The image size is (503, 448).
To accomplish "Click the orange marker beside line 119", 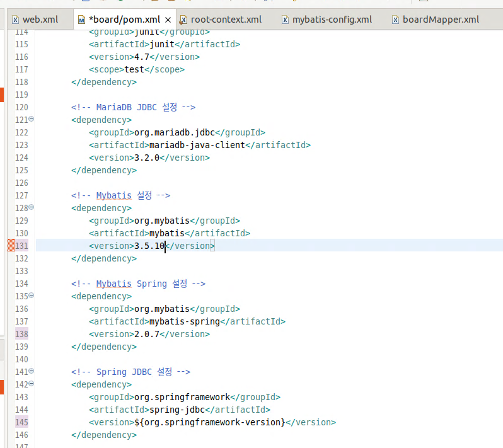I will click(x=2, y=95).
